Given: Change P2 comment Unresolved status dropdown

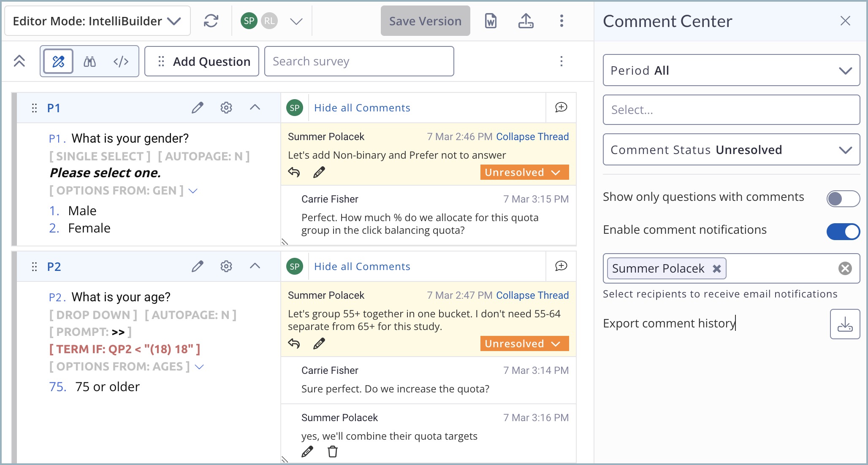Looking at the screenshot, I should click(x=524, y=343).
